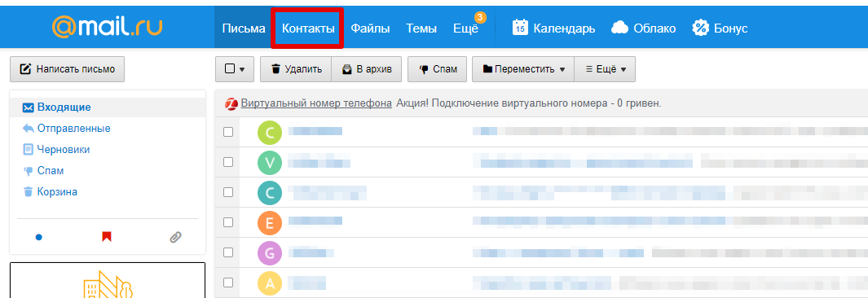Click the green V sender avatar
The height and width of the screenshot is (298, 868).
point(270,163)
